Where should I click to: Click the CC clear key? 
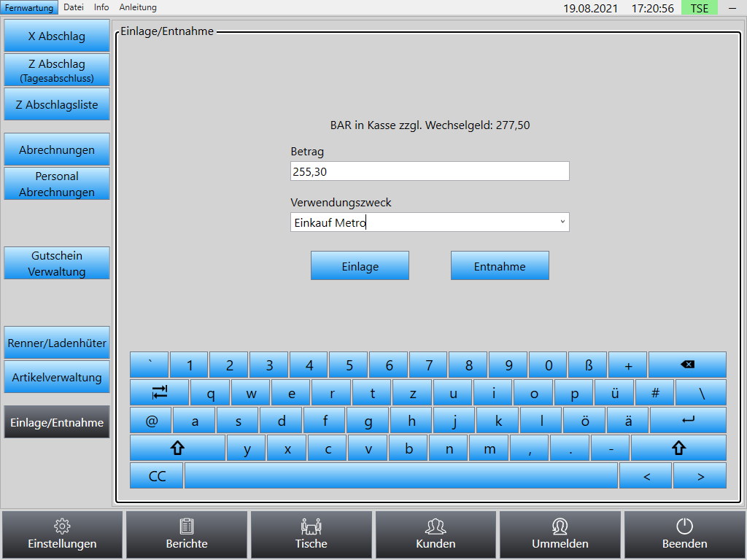(x=157, y=475)
